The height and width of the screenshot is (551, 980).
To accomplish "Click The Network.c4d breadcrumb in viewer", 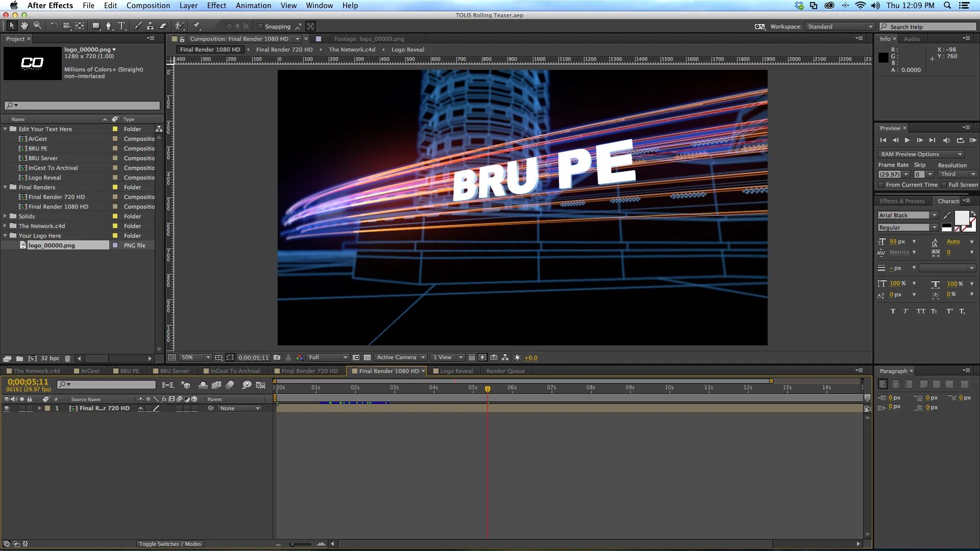I will coord(352,49).
